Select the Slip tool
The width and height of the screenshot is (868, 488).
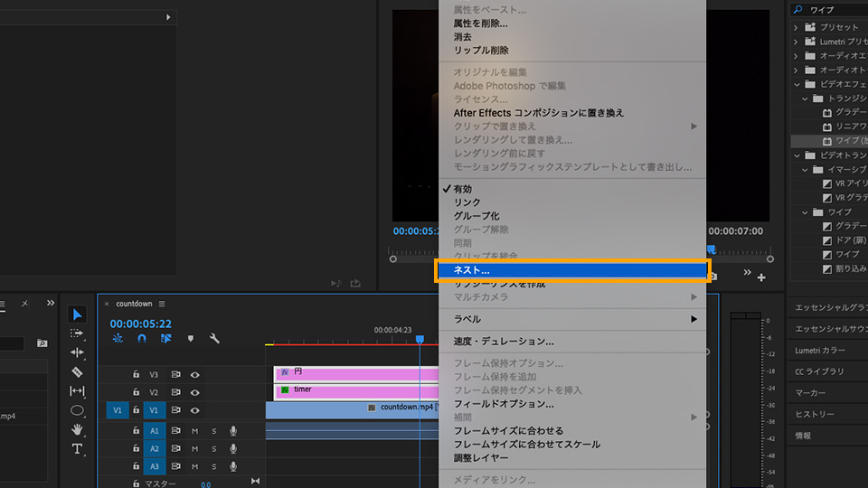click(x=77, y=391)
